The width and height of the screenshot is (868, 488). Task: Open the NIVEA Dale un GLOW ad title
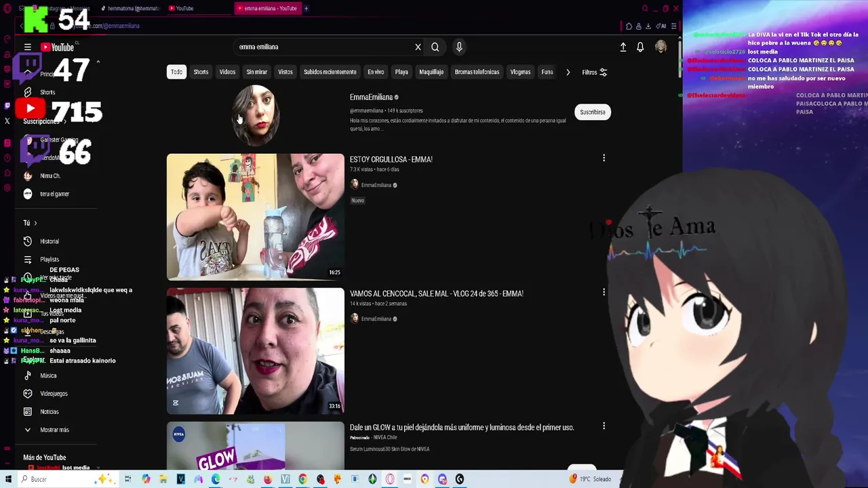pyautogui.click(x=462, y=428)
